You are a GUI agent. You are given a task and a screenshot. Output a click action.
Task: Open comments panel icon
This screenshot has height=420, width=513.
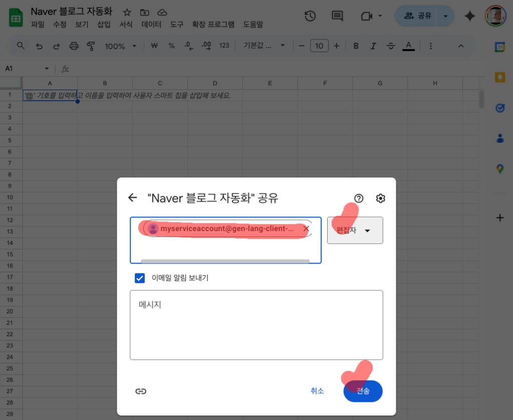click(x=338, y=16)
